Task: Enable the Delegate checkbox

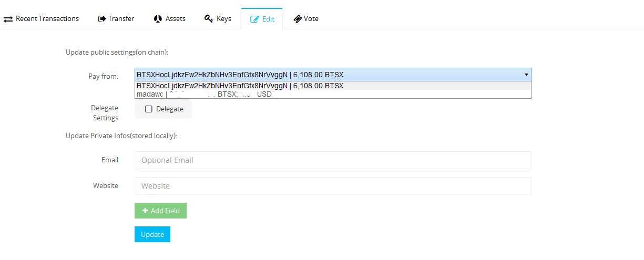Action: coord(149,109)
